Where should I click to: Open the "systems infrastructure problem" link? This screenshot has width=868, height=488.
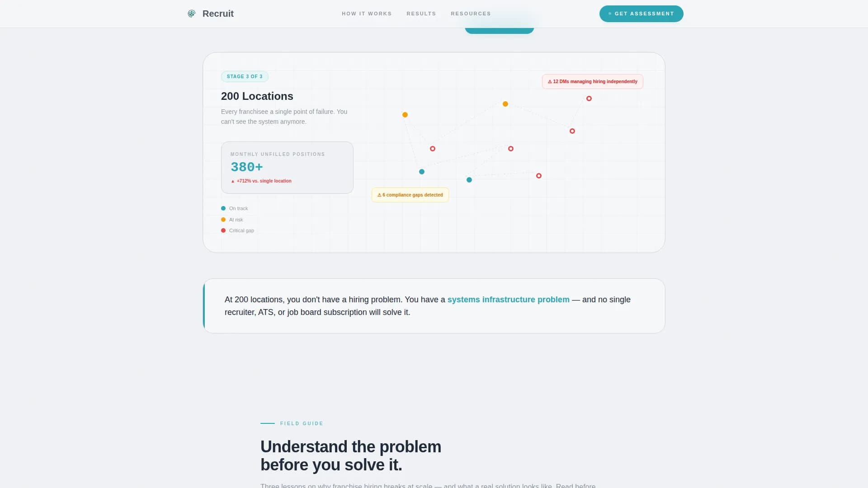(x=508, y=299)
